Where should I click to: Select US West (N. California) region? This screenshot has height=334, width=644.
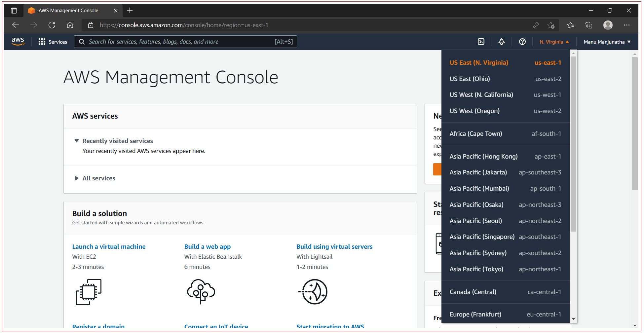[506, 95]
